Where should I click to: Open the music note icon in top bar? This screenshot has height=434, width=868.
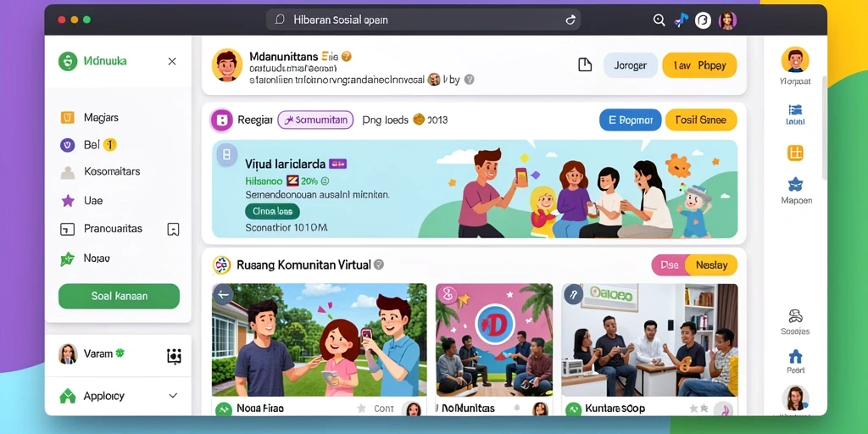pyautogui.click(x=681, y=20)
